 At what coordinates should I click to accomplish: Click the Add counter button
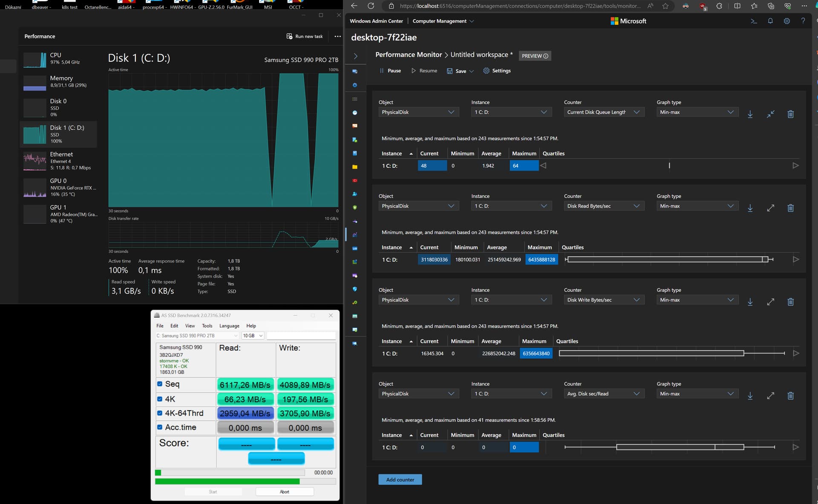click(x=400, y=480)
